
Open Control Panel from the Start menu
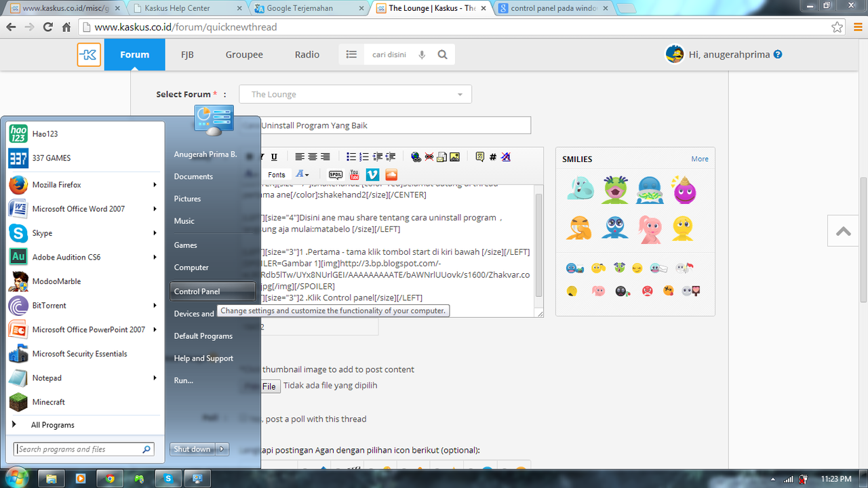tap(213, 291)
